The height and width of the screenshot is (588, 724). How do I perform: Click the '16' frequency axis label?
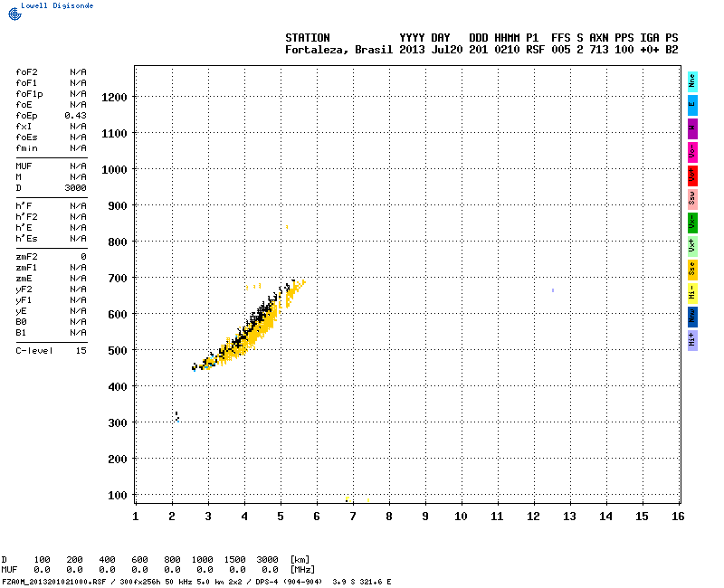[678, 517]
